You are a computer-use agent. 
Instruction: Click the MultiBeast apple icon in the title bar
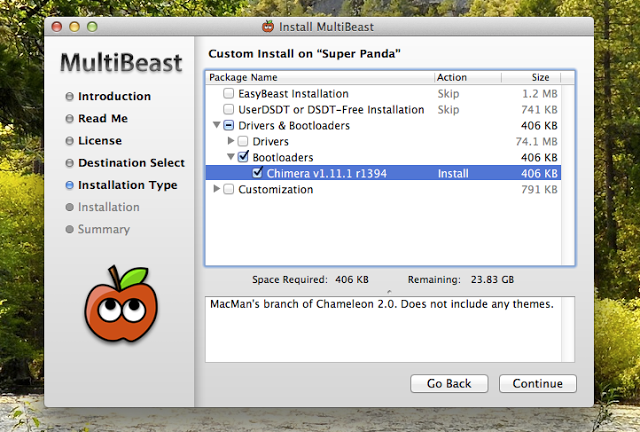pos(268,27)
